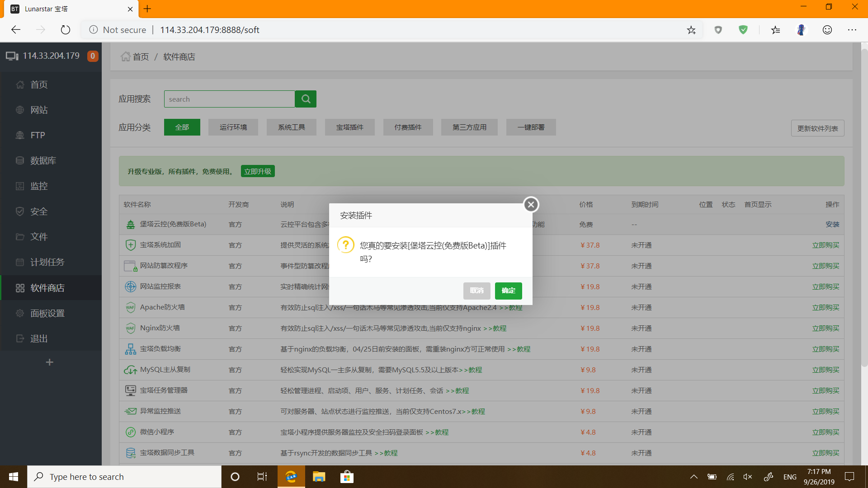Open Task View from taskbar
Screen dimensions: 868x488
click(x=262, y=477)
